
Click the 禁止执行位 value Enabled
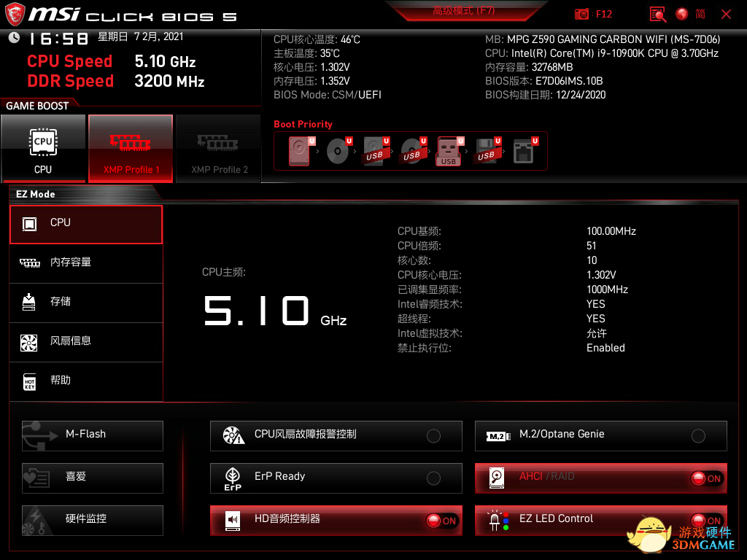605,348
